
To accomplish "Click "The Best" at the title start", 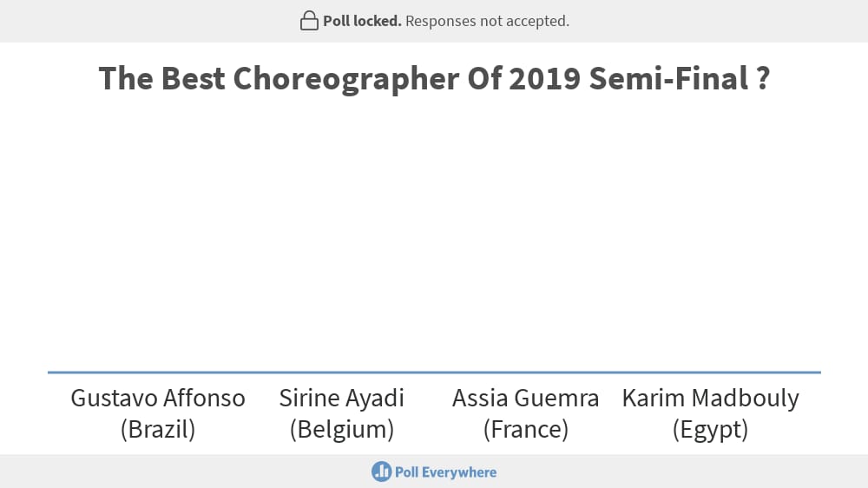I will click(x=161, y=78).
